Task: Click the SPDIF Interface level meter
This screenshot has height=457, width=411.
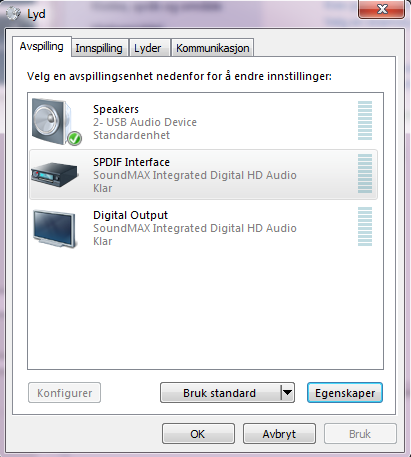Action: point(365,173)
